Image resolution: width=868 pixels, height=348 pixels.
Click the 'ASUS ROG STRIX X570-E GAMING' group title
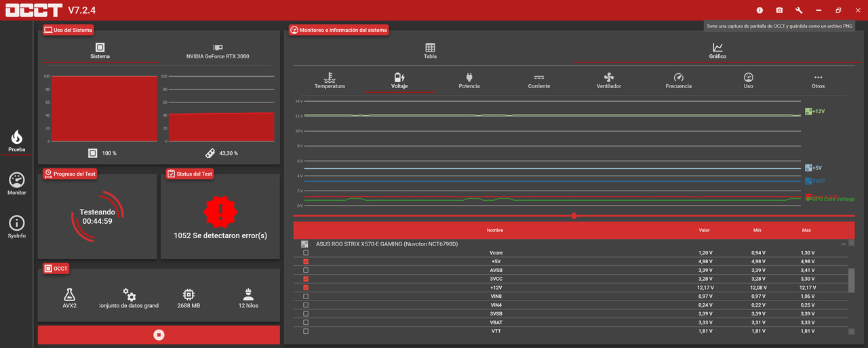coord(387,244)
